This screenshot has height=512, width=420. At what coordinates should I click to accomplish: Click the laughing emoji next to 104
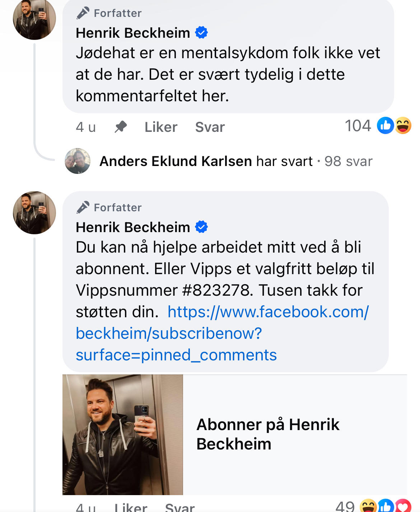click(403, 125)
